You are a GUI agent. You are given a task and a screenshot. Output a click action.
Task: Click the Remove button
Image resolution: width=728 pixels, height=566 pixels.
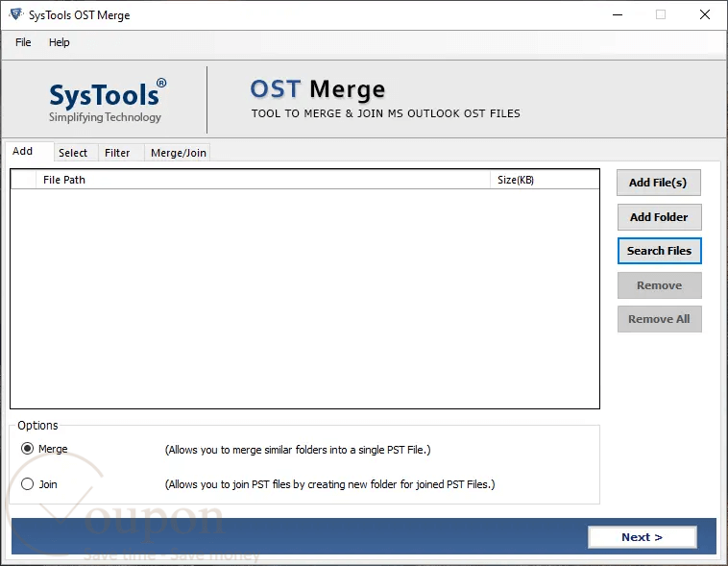tap(659, 285)
